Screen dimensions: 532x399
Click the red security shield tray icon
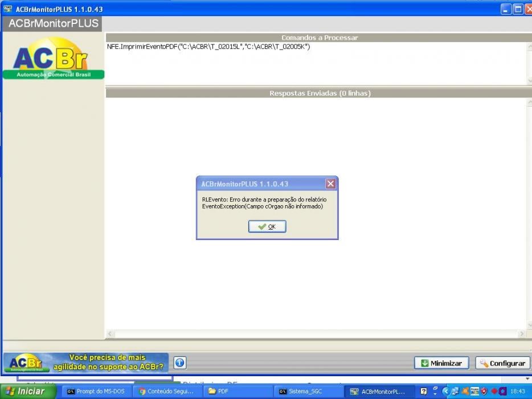pyautogui.click(x=484, y=391)
